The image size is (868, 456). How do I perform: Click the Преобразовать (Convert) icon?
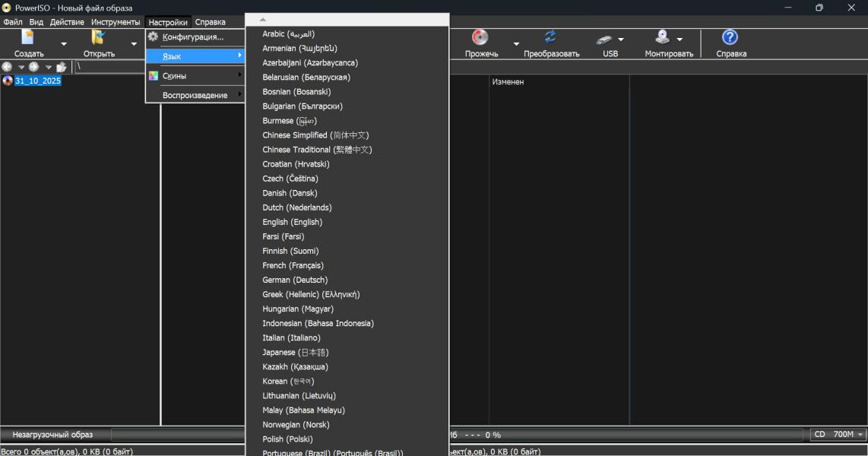point(551,38)
